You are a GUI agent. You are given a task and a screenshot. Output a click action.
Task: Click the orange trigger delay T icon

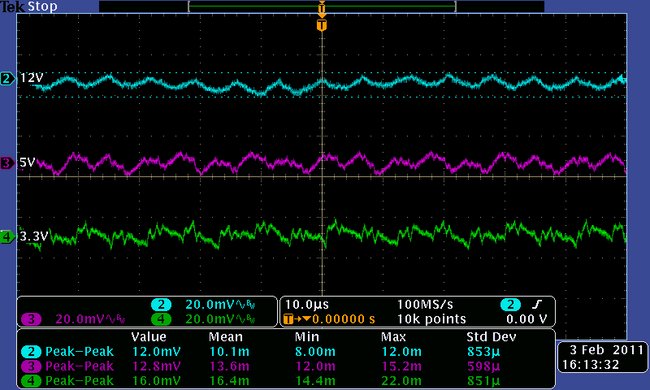pyautogui.click(x=289, y=319)
